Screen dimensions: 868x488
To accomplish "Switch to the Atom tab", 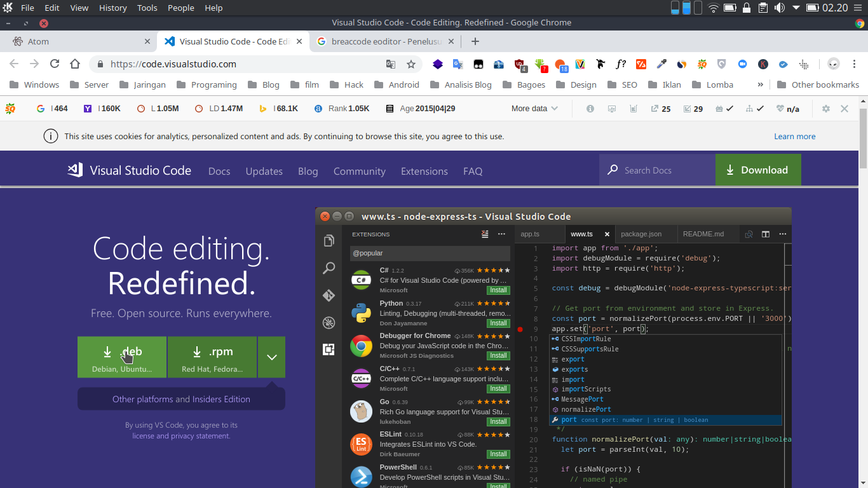I will click(76, 41).
